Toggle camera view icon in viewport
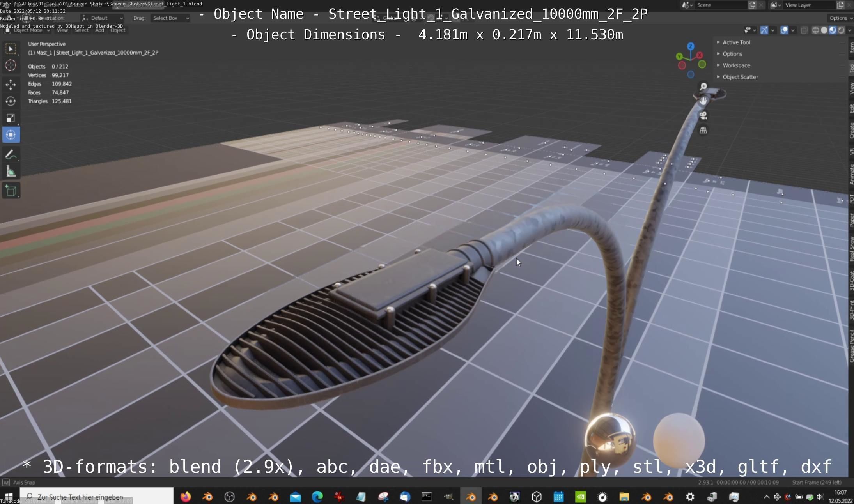This screenshot has height=504, width=854. pos(703,116)
